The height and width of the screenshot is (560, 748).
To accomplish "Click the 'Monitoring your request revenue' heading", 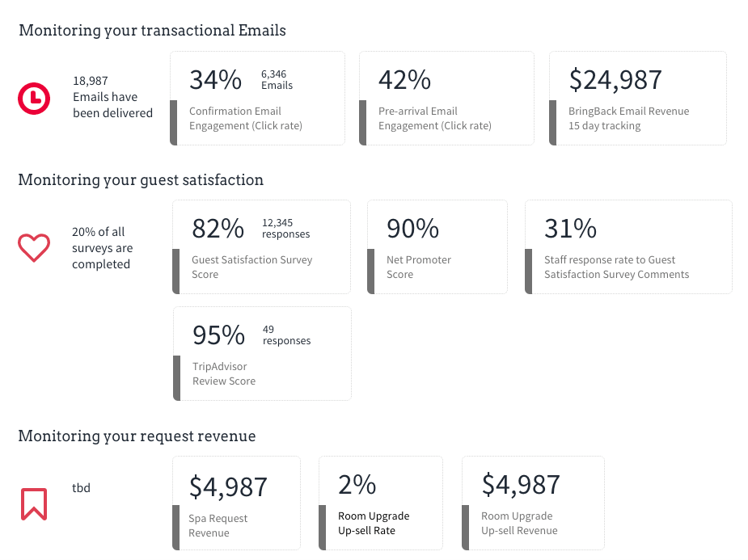I will 137,436.
